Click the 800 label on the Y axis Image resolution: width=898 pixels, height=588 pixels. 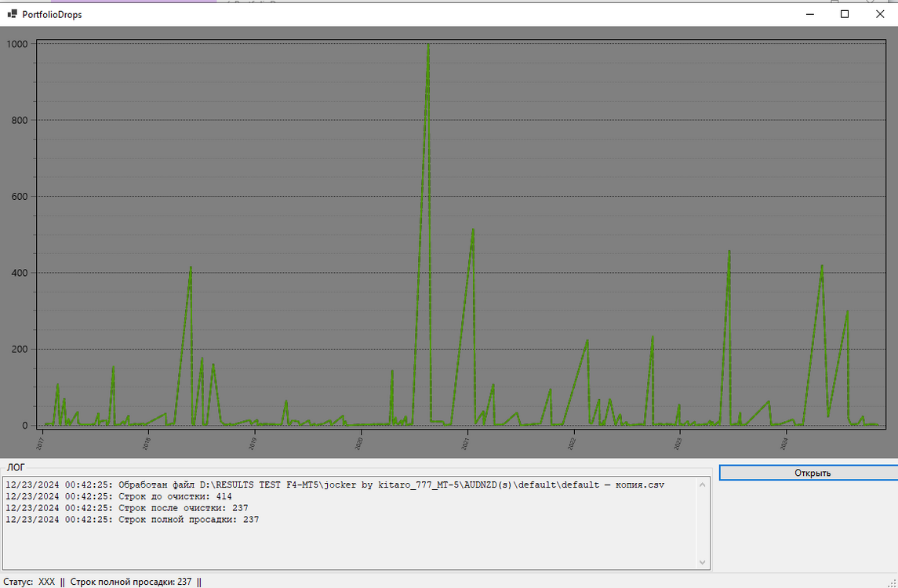coord(20,120)
